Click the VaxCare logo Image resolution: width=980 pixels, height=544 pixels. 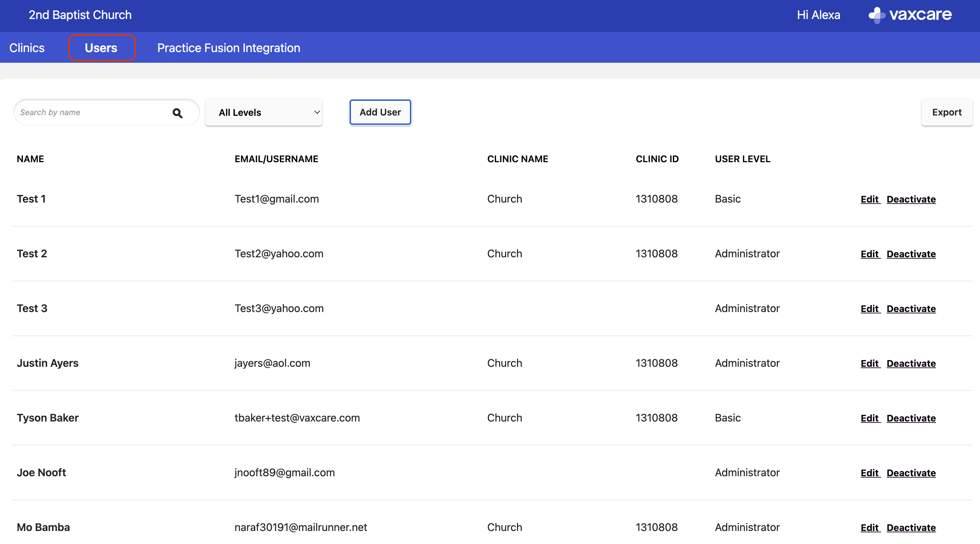[910, 15]
